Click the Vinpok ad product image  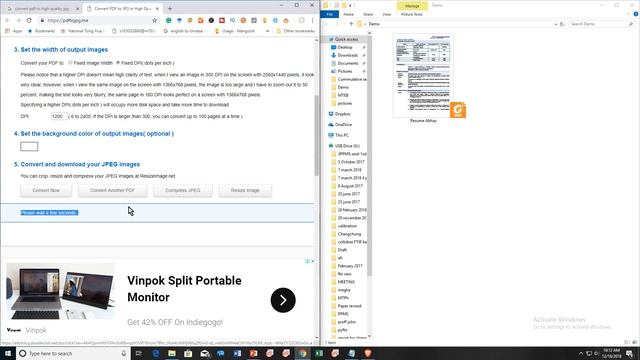(60, 291)
